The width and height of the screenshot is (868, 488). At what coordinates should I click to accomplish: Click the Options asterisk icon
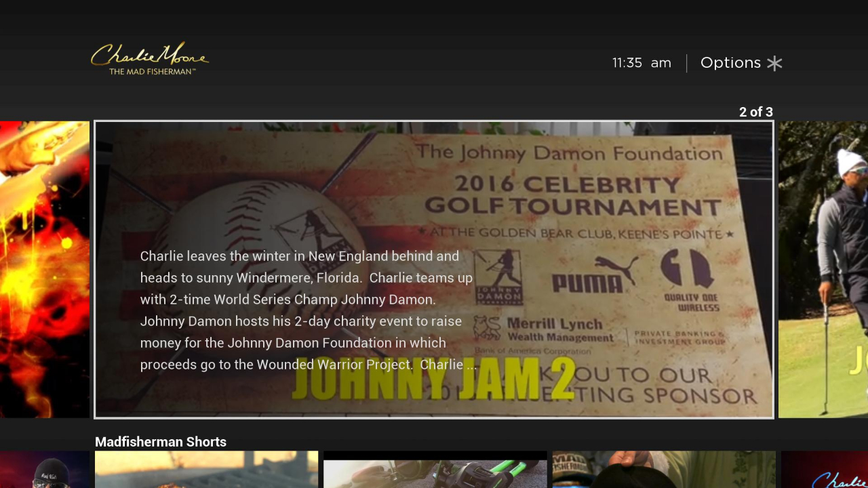[774, 63]
